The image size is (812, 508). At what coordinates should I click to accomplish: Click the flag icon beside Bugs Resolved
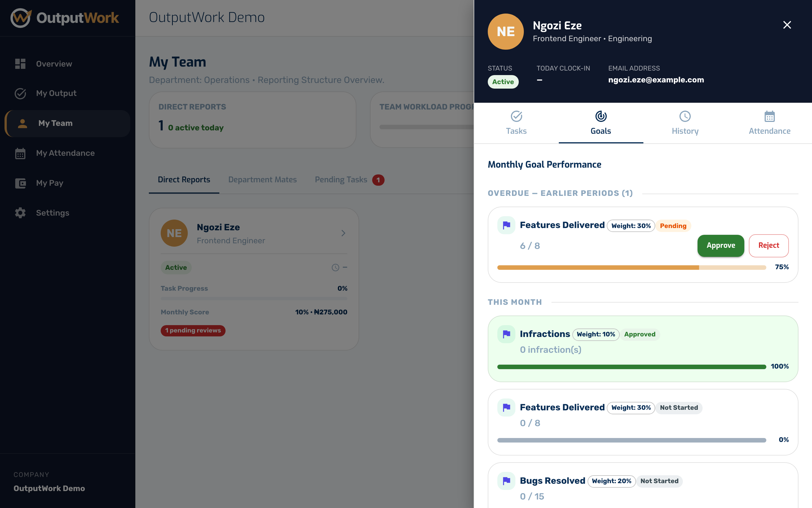[506, 481]
